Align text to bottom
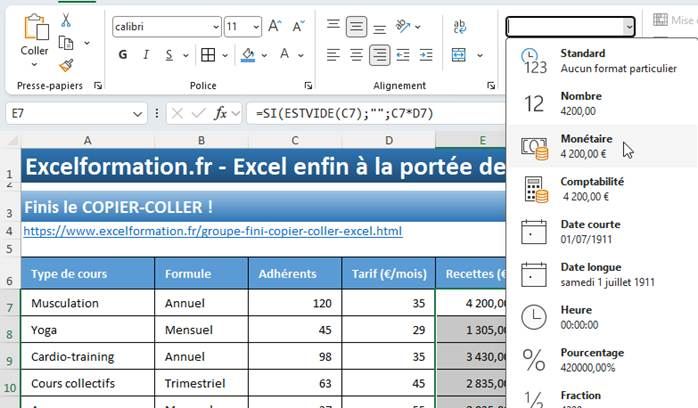This screenshot has width=698, height=408. click(x=379, y=28)
